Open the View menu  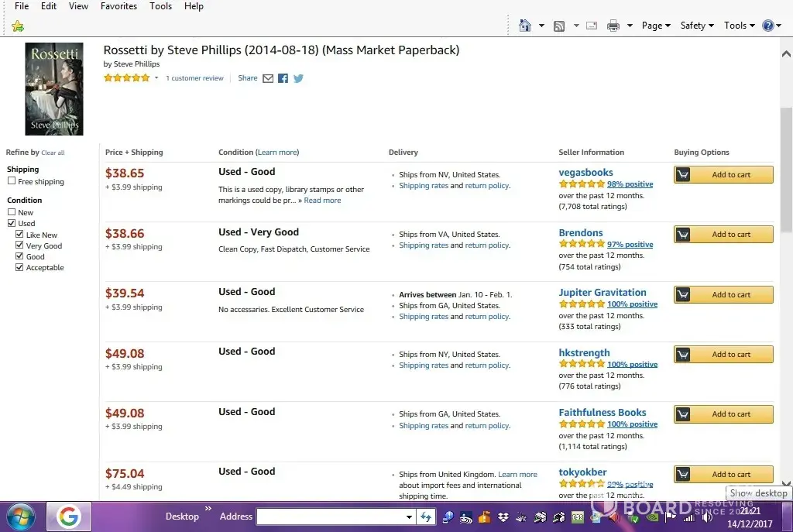click(x=78, y=6)
